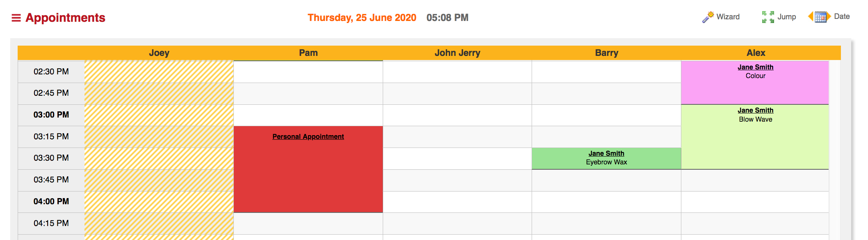Image resolution: width=868 pixels, height=240 pixels.
Task: Open the hamburger menu beside Appointments
Action: point(16,18)
